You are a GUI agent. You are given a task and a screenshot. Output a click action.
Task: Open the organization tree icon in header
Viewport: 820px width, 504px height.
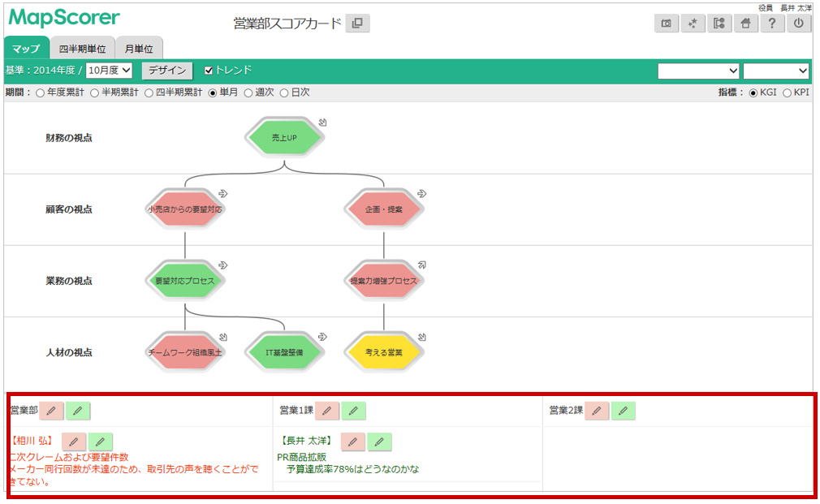coord(719,24)
